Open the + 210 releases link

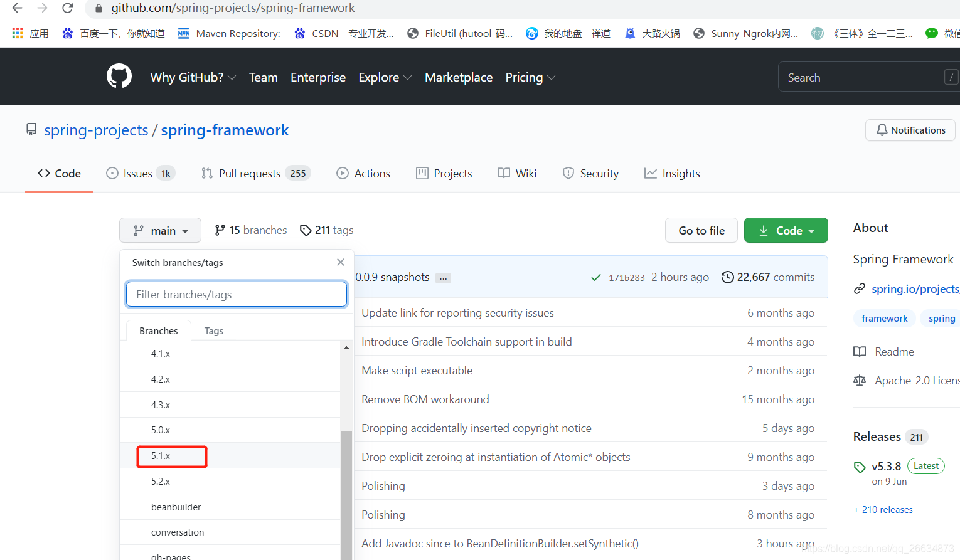(x=883, y=510)
